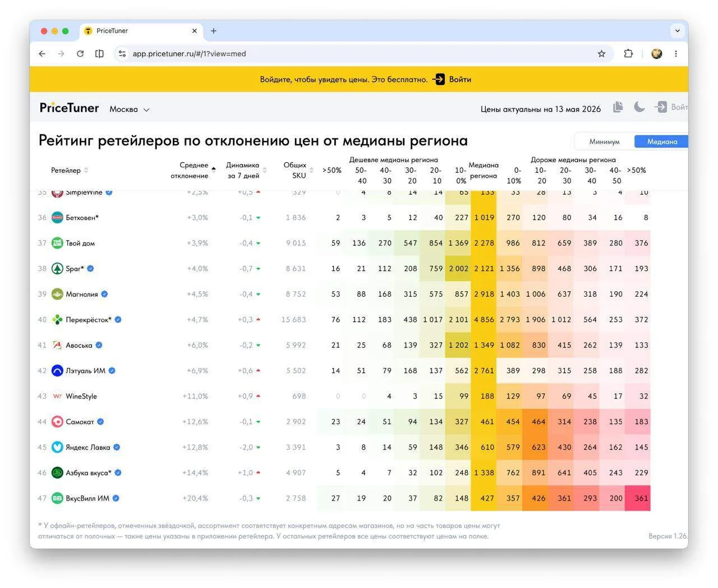Toggle dark mode with the moon icon

(639, 107)
